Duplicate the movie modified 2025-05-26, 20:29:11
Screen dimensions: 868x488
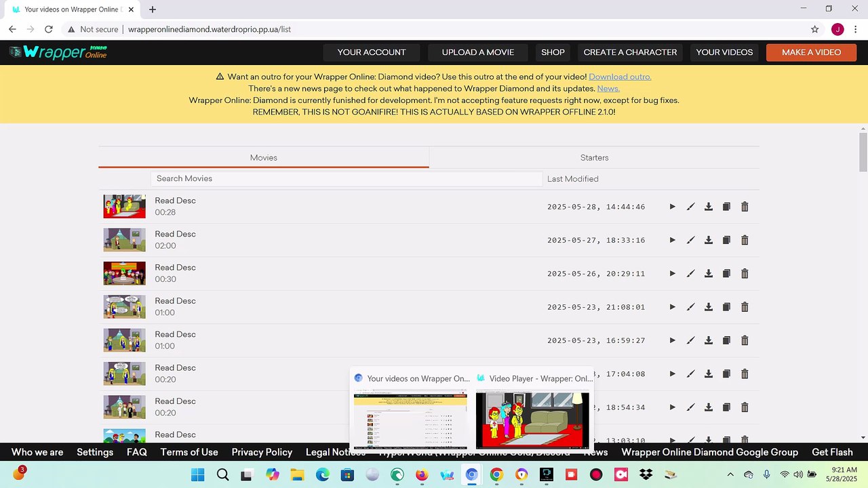(x=726, y=273)
